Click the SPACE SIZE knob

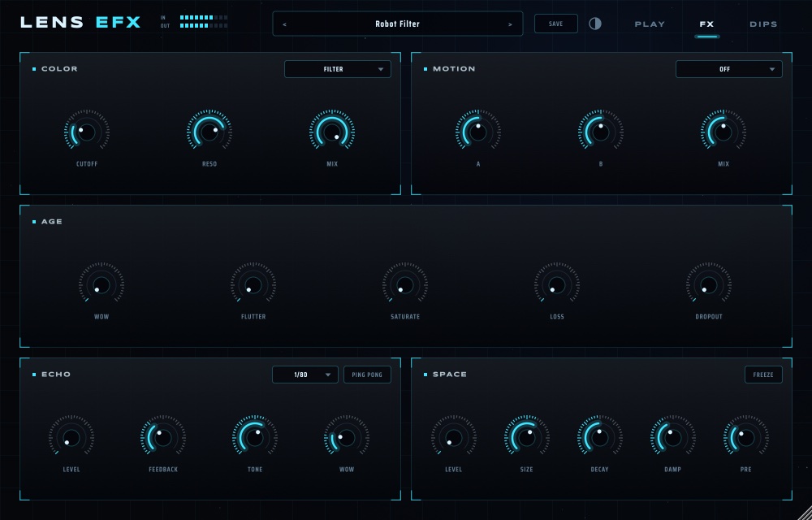click(x=527, y=438)
